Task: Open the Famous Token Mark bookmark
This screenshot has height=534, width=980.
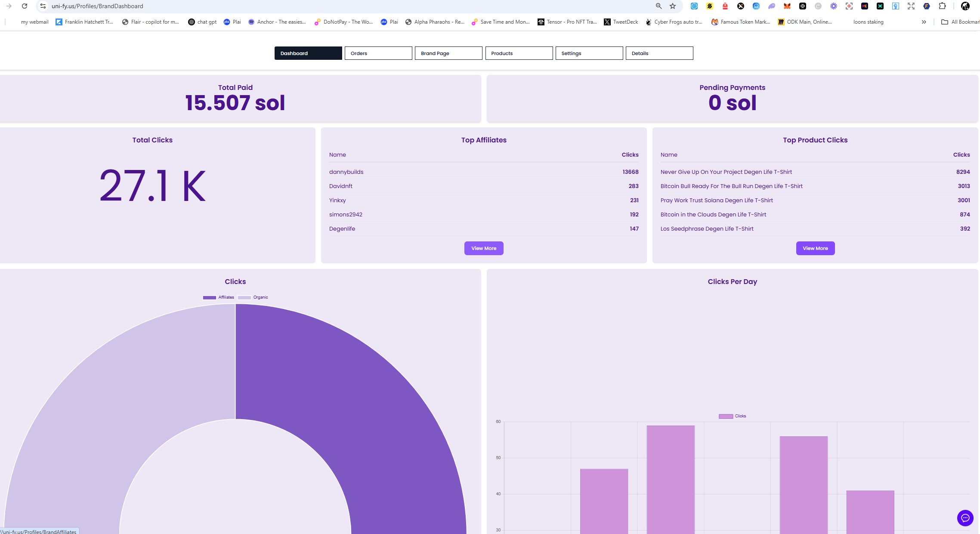Action: [x=741, y=22]
